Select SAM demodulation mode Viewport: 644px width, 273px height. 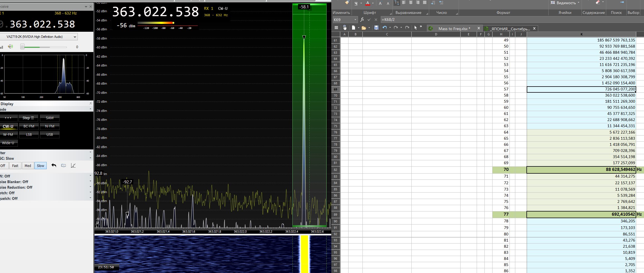pyautogui.click(x=50, y=118)
